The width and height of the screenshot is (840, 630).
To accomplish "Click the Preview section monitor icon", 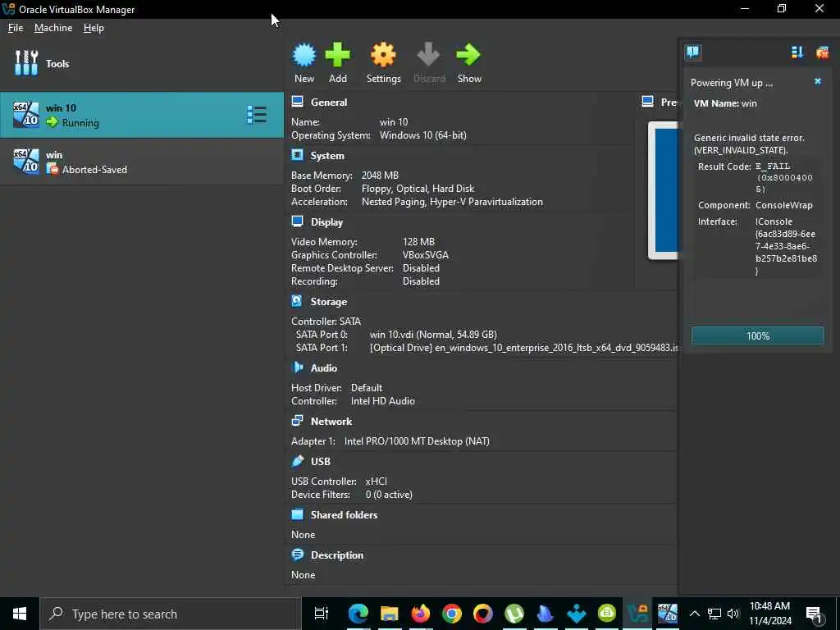I will click(648, 102).
